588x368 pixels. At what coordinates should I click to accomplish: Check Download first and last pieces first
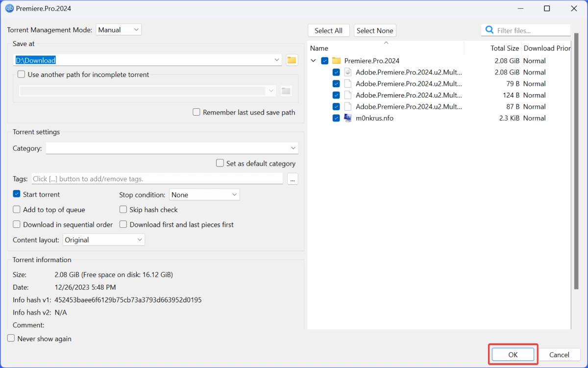pyautogui.click(x=123, y=224)
